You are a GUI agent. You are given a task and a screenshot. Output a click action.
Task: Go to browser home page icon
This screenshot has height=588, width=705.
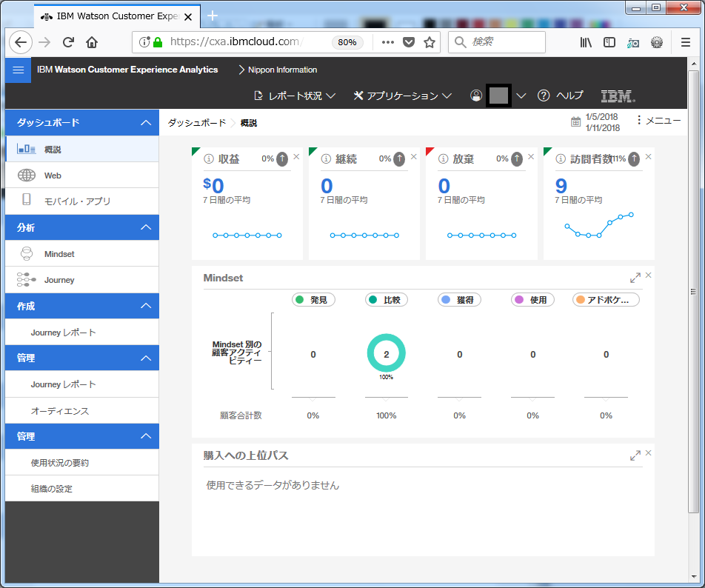point(92,42)
